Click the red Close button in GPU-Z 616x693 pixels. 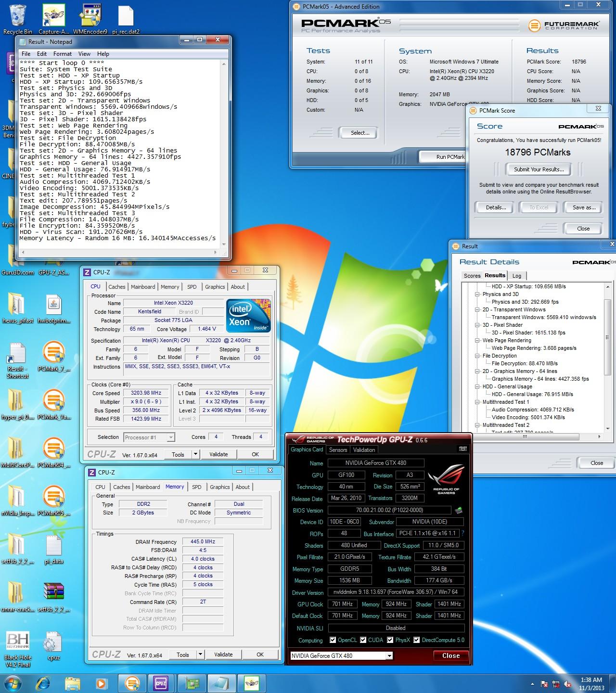tap(451, 655)
